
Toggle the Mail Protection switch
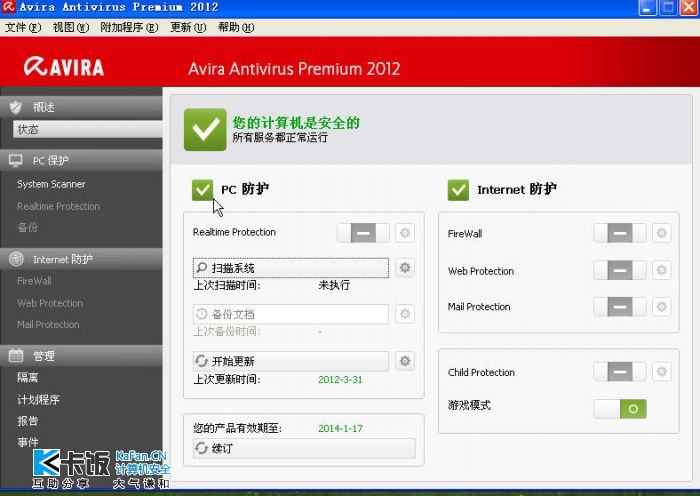(x=620, y=307)
